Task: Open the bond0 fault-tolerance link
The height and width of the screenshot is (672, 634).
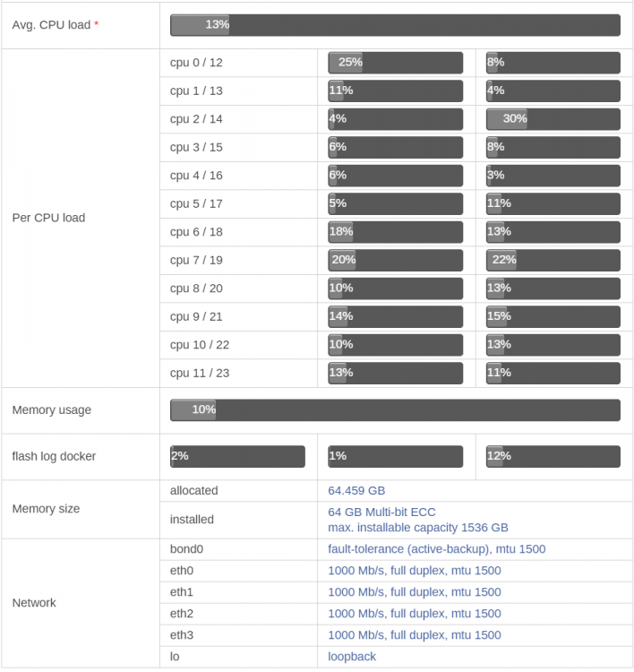Action: tap(436, 549)
